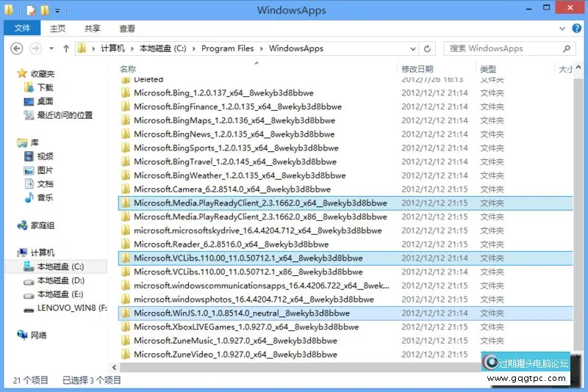Click the New folder icon in title bar

[45, 10]
